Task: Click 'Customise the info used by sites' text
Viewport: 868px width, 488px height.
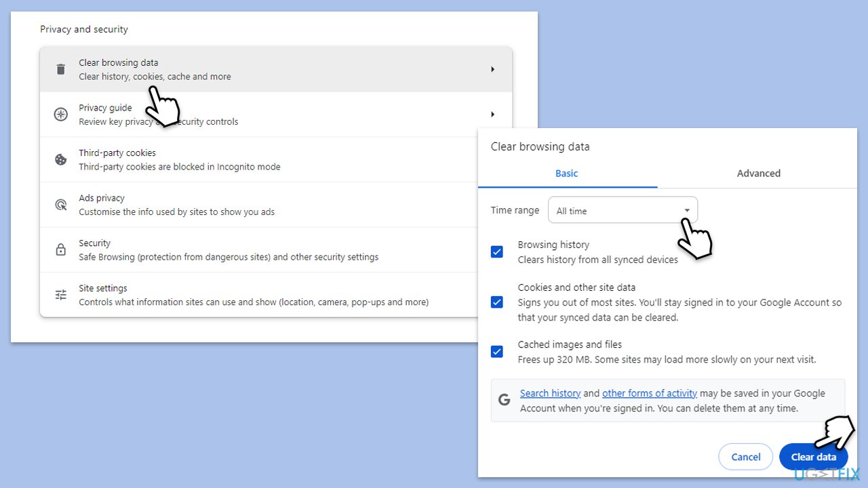Action: (176, 212)
